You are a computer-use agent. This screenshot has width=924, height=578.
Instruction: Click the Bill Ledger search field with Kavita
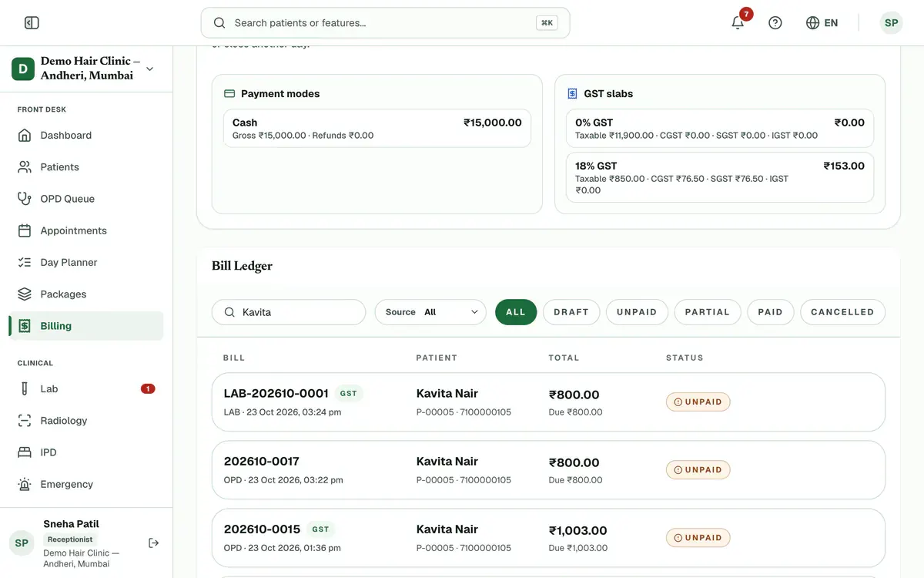(289, 312)
